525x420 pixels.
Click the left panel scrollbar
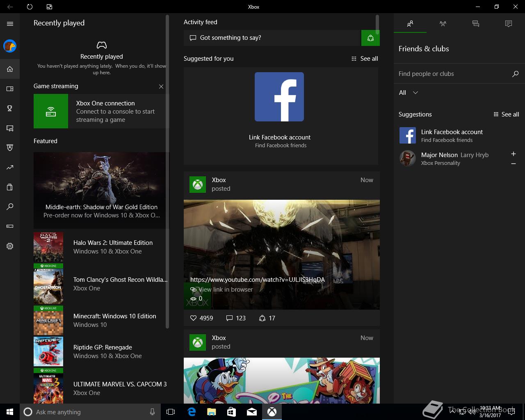click(167, 171)
